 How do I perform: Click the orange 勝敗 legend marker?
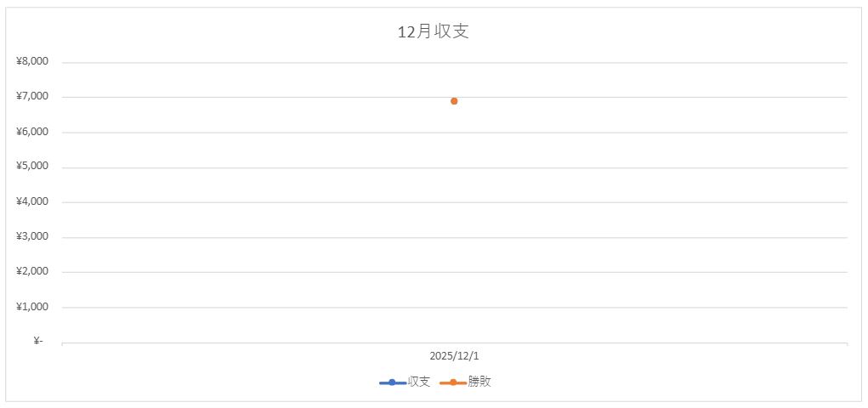coord(452,382)
